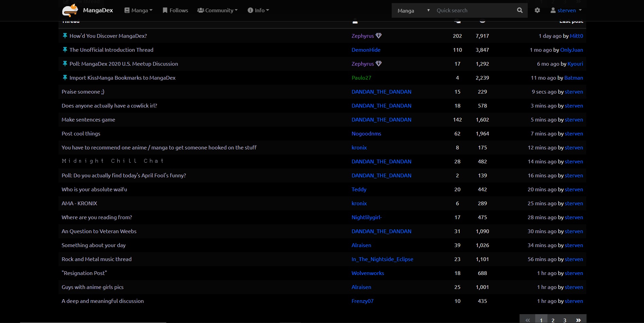Click the diamond badge next to Zephyrus in the first row
The width and height of the screenshot is (644, 323).
tap(378, 36)
